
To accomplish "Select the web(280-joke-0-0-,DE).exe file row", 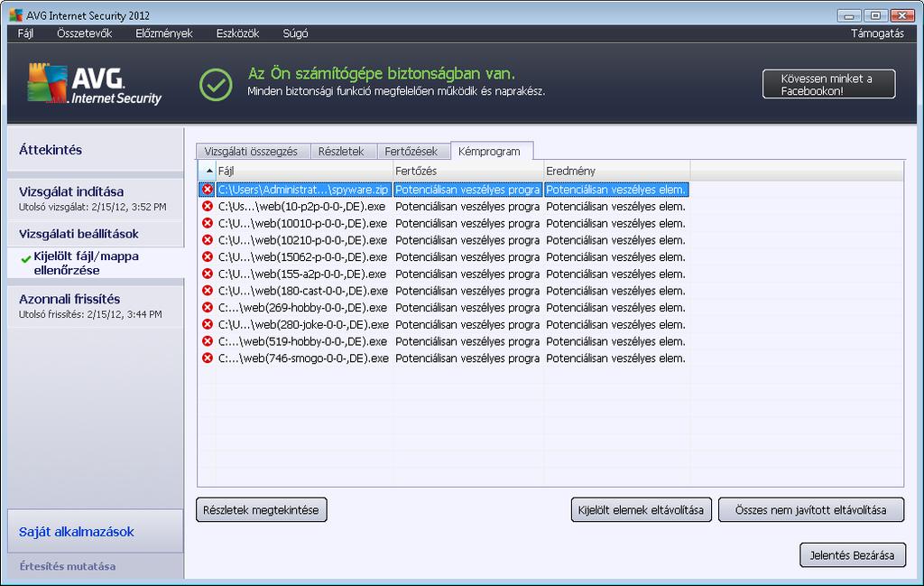I will click(444, 324).
